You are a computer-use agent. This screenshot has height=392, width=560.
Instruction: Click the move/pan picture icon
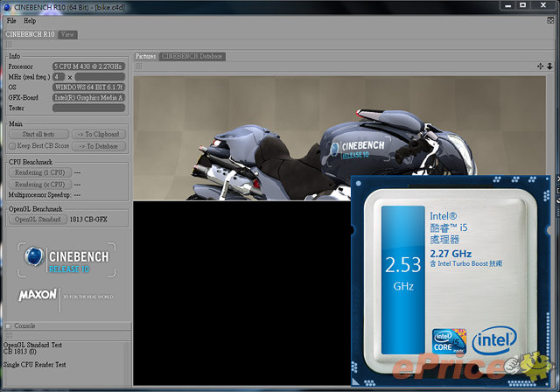pyautogui.click(x=541, y=66)
